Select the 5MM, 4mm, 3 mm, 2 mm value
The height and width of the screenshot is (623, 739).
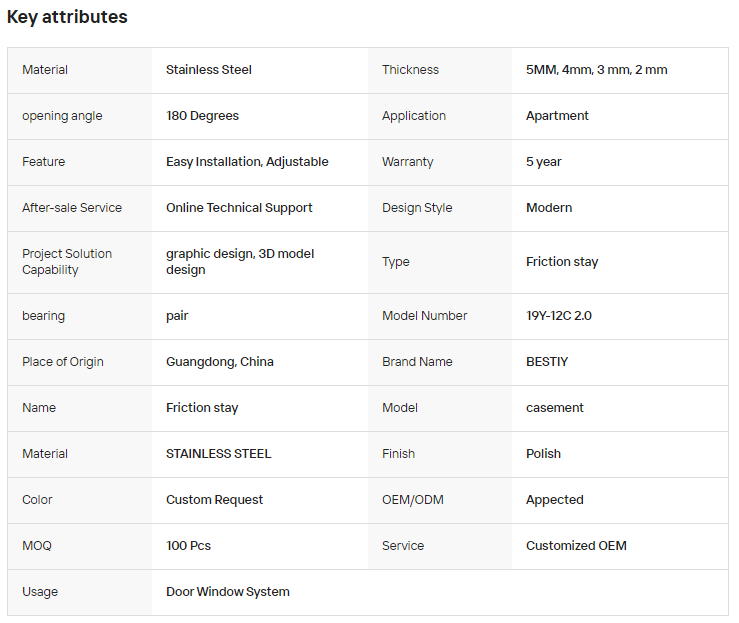click(x=596, y=70)
